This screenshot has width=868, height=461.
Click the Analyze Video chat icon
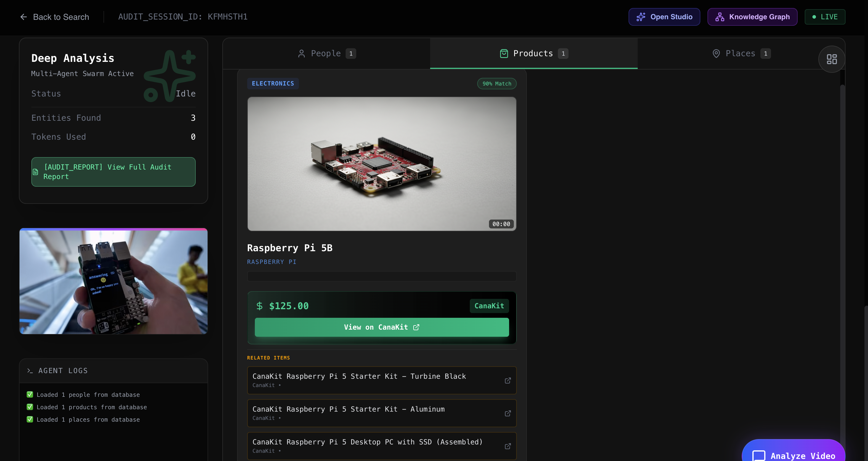coord(759,456)
